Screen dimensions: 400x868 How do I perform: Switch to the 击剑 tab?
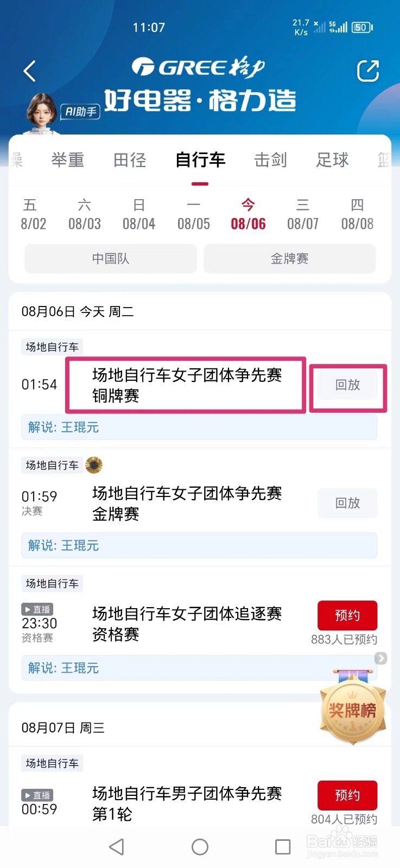coord(270,160)
